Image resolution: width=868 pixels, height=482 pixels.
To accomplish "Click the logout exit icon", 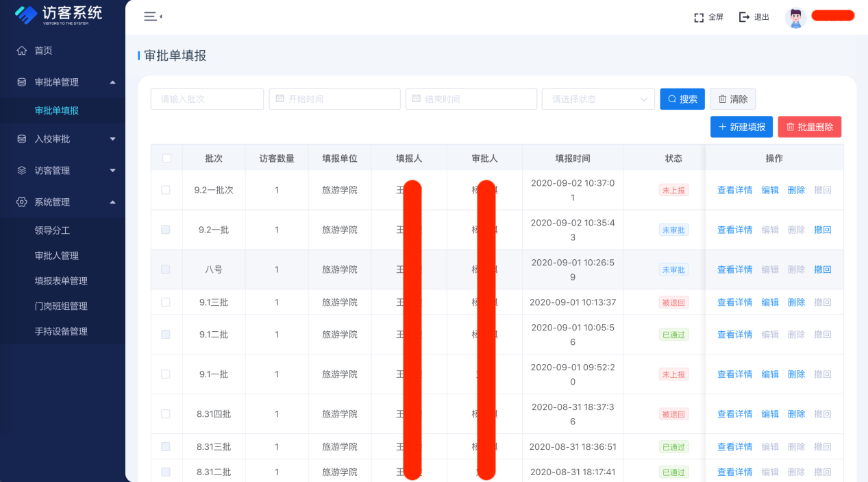I will tap(744, 17).
